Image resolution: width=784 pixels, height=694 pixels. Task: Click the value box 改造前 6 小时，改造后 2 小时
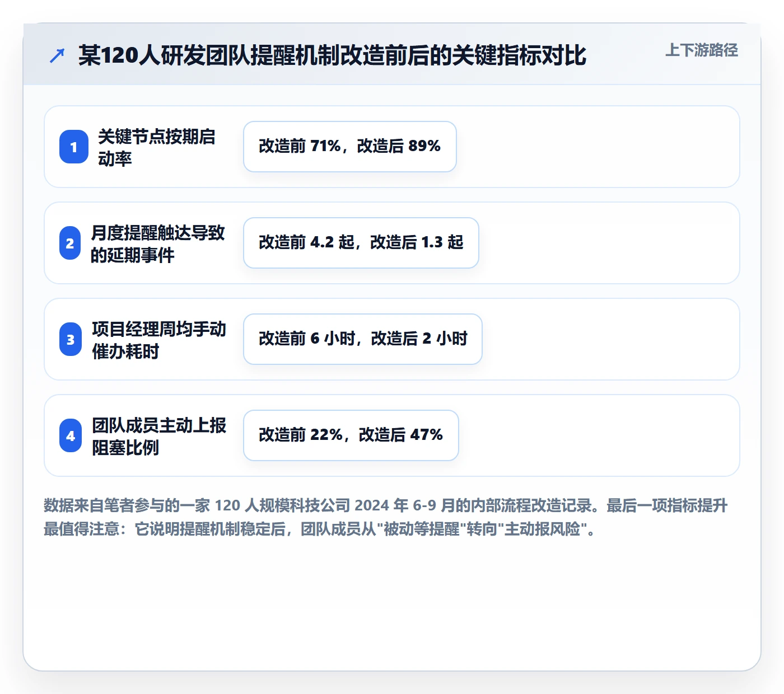click(x=363, y=339)
